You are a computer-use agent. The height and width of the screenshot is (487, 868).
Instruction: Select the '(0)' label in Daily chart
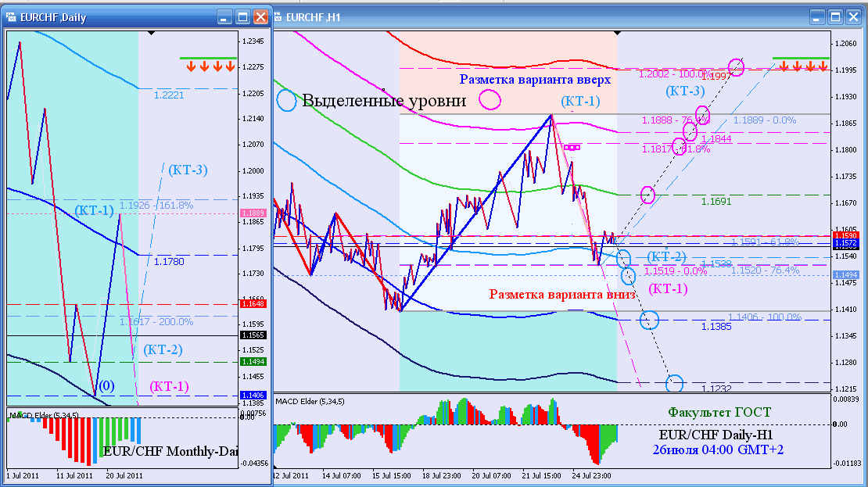point(106,385)
